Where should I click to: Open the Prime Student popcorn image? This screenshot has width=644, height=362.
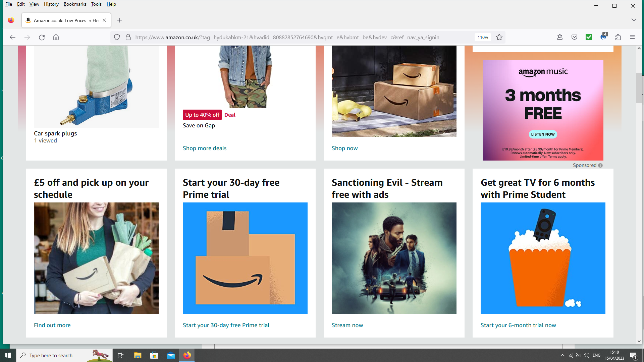[x=543, y=258]
